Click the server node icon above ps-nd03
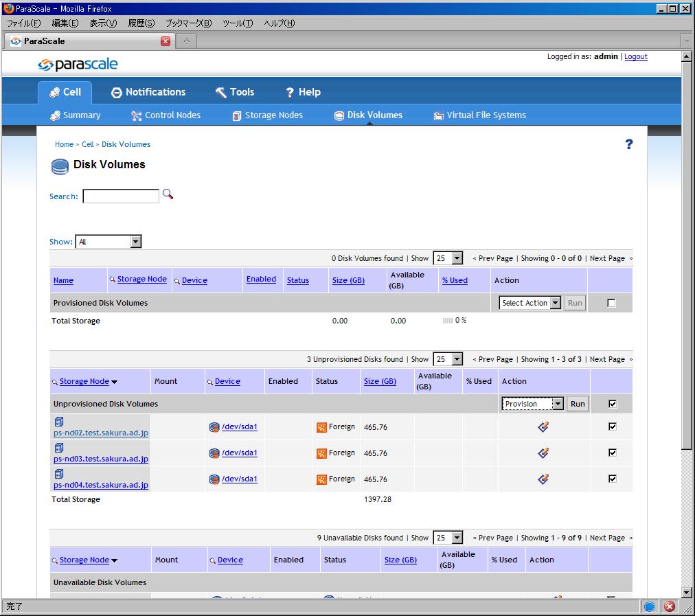Image resolution: width=695 pixels, height=616 pixels. [58, 448]
